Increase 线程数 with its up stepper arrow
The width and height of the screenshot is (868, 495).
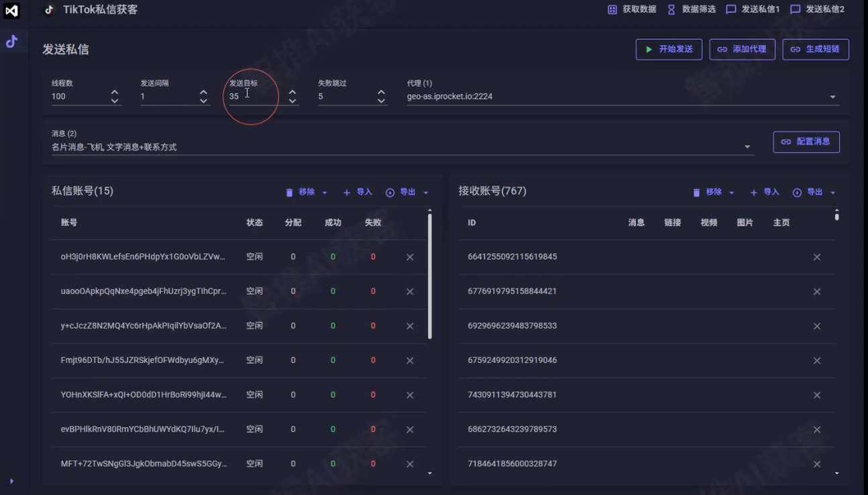pos(115,93)
